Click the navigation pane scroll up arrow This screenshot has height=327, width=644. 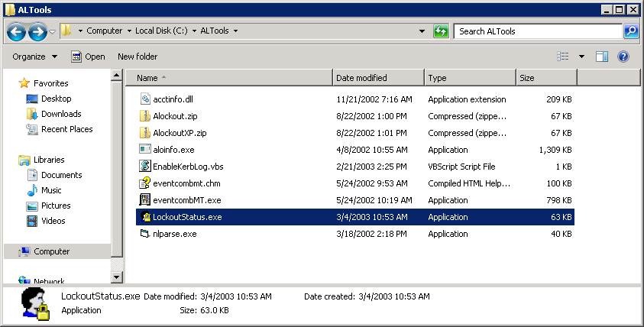point(117,75)
